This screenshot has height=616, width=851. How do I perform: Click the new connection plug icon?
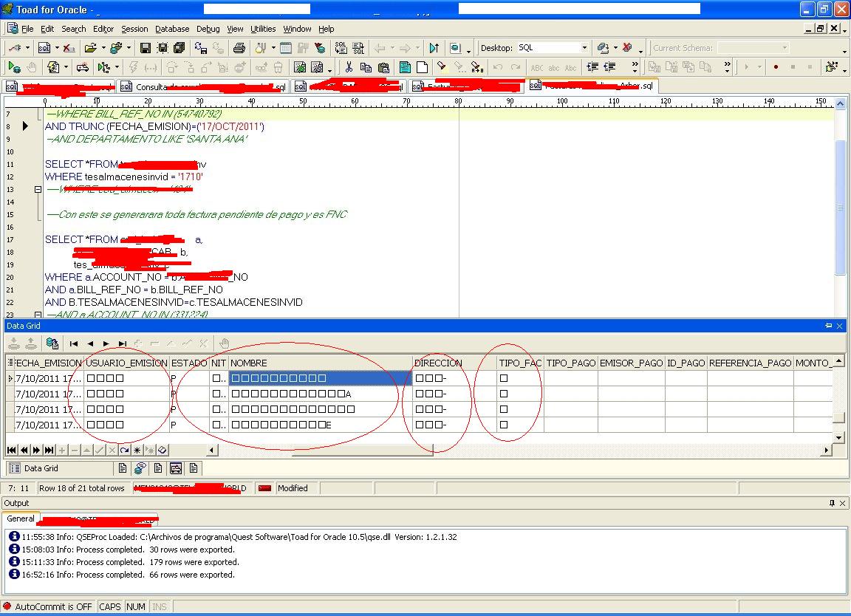point(14,48)
